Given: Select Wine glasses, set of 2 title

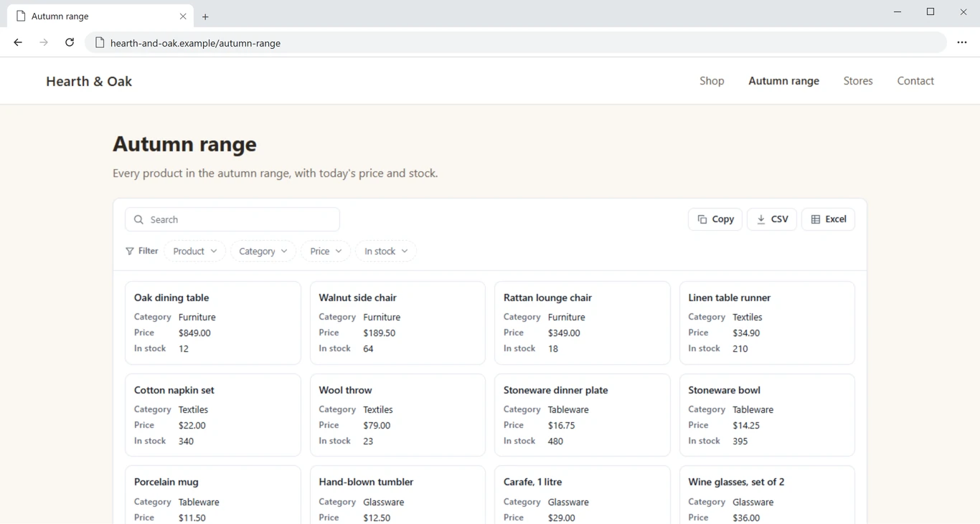Looking at the screenshot, I should 736,482.
